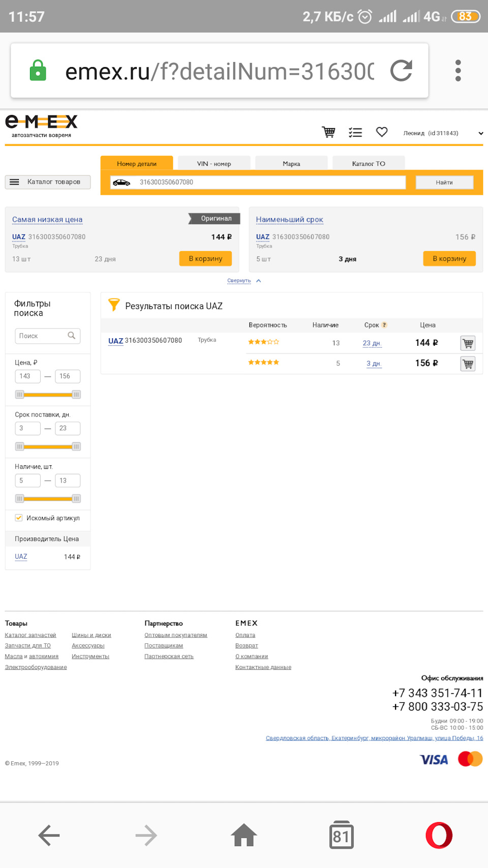This screenshot has height=868, width=488.
Task: Click the funnel icon by search results
Action: click(114, 305)
